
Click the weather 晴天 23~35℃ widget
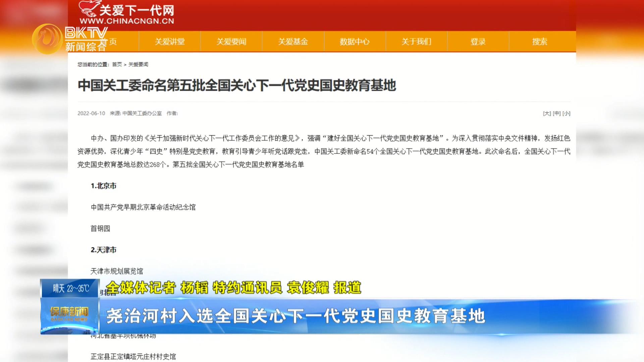(x=70, y=288)
